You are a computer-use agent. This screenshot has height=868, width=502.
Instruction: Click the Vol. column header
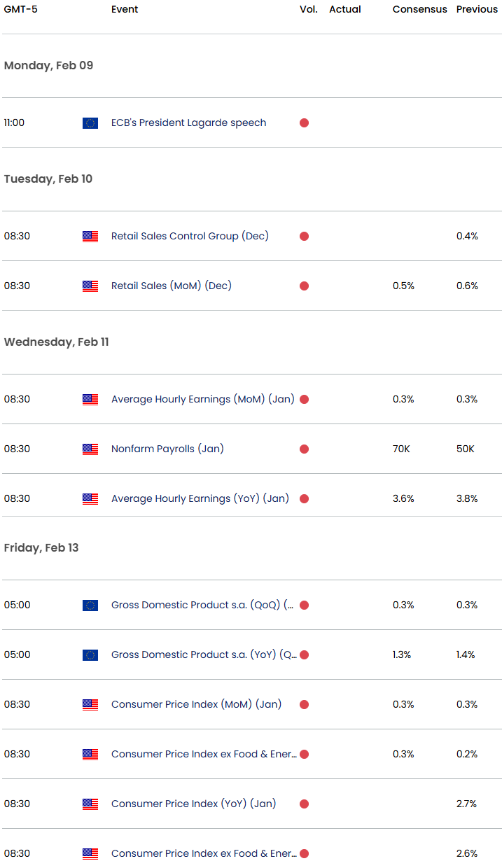point(308,10)
